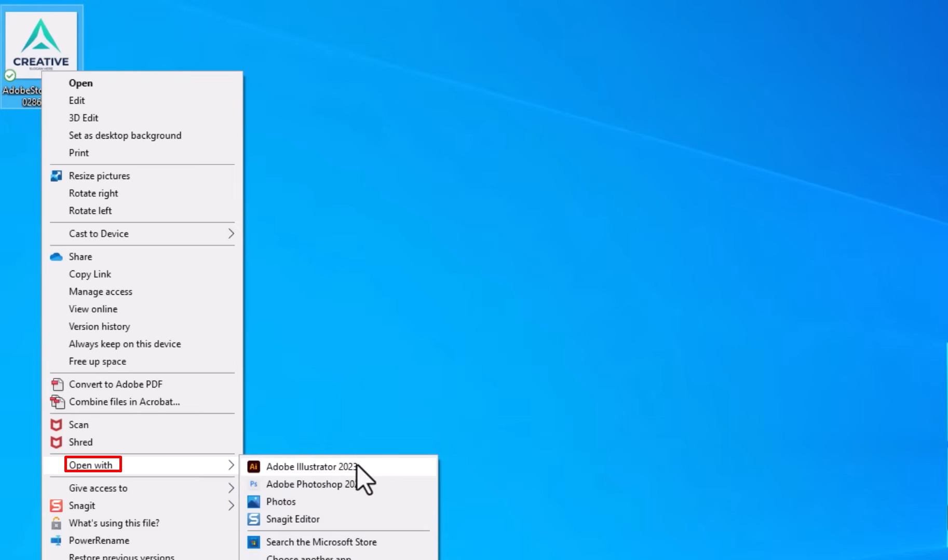Click the lock icon beside What's using this file

pyautogui.click(x=56, y=523)
